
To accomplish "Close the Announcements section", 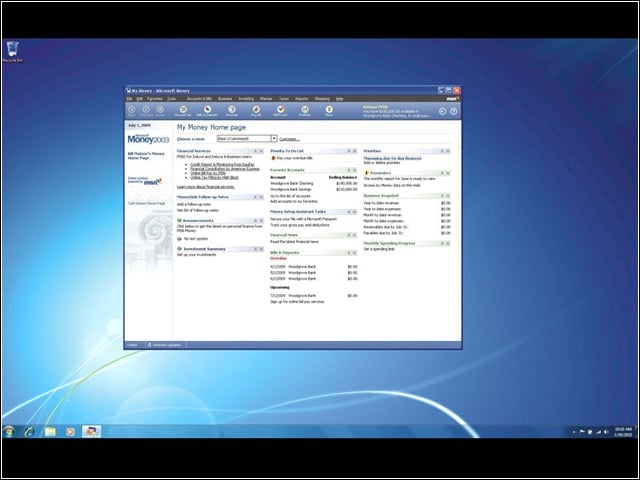I will [261, 220].
